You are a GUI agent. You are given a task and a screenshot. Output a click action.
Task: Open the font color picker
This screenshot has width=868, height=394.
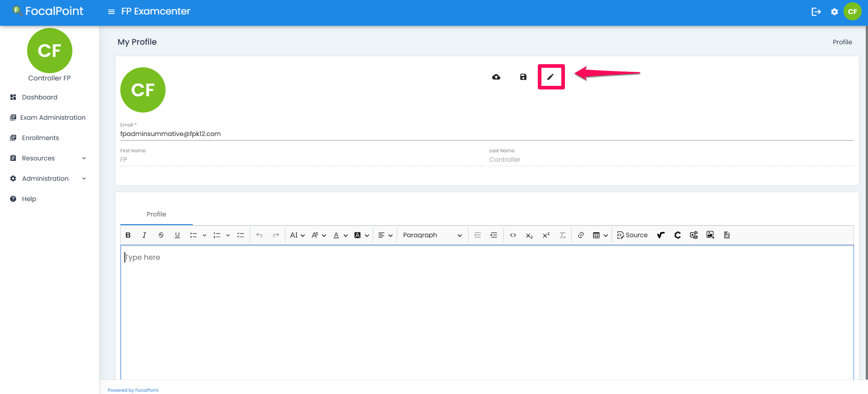(x=336, y=235)
